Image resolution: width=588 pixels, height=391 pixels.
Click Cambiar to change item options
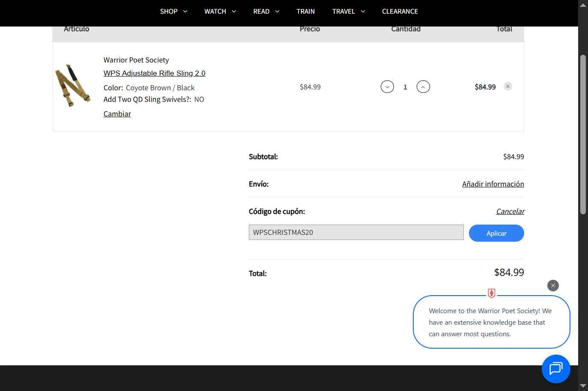pos(117,114)
